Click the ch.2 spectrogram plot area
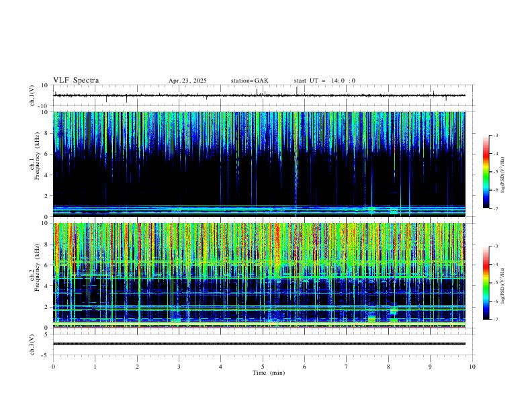The image size is (532, 411). (x=259, y=275)
